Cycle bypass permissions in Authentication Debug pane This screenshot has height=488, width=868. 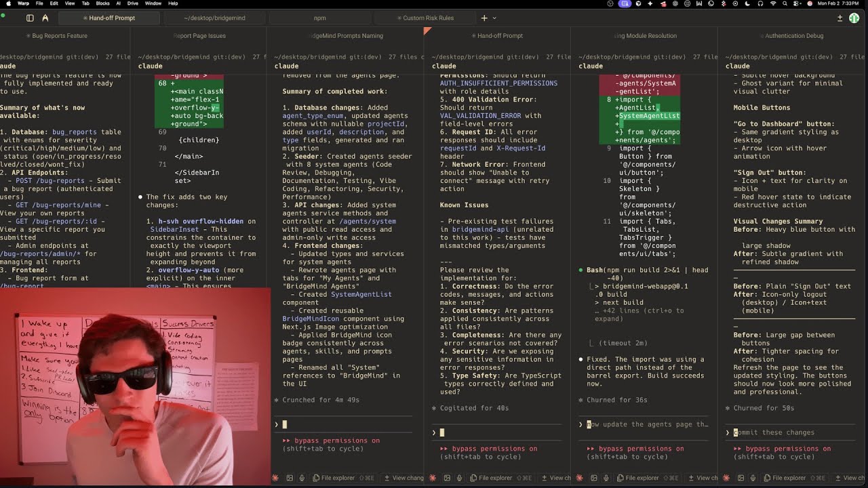(x=782, y=453)
